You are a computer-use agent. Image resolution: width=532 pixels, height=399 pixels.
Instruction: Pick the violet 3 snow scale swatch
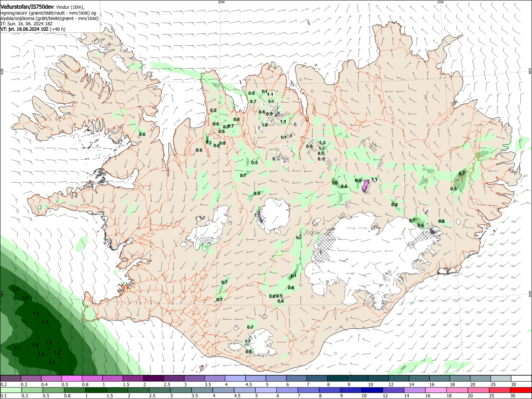coord(194,378)
